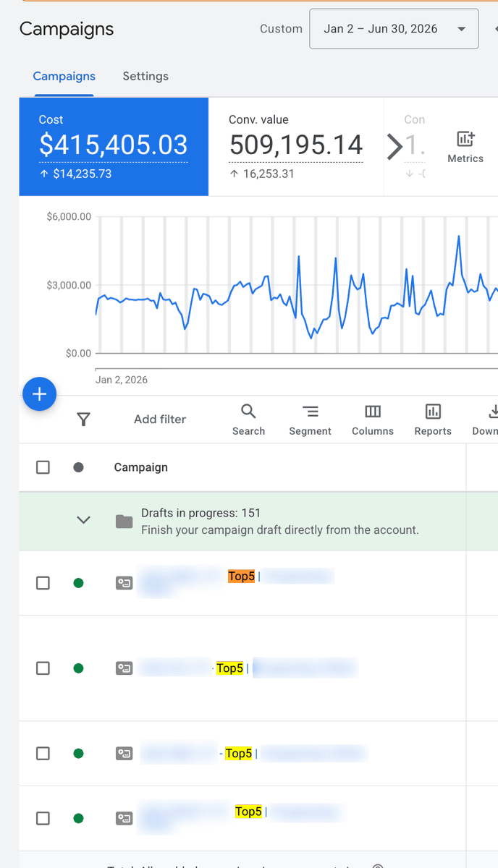This screenshot has height=868, width=498.
Task: Click the scorecard next arrow chevron
Action: 394,147
